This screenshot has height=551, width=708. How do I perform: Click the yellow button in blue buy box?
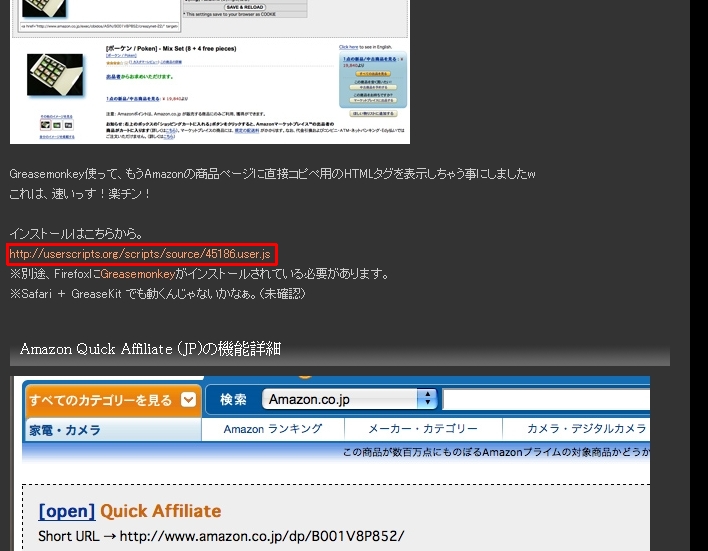373,73
